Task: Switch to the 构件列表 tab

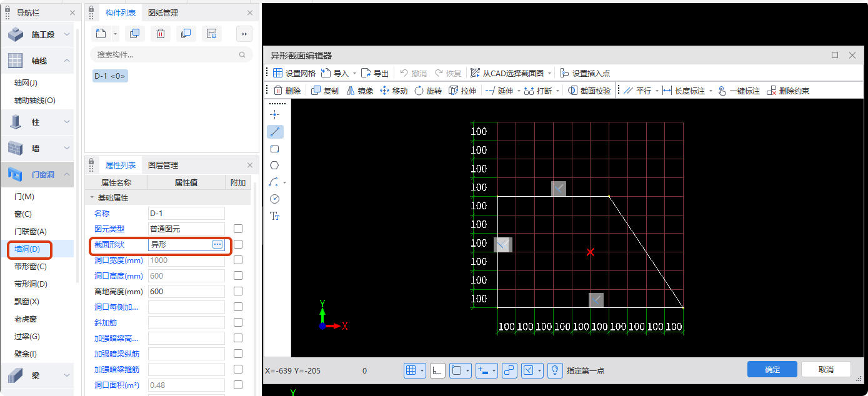Action: click(121, 12)
